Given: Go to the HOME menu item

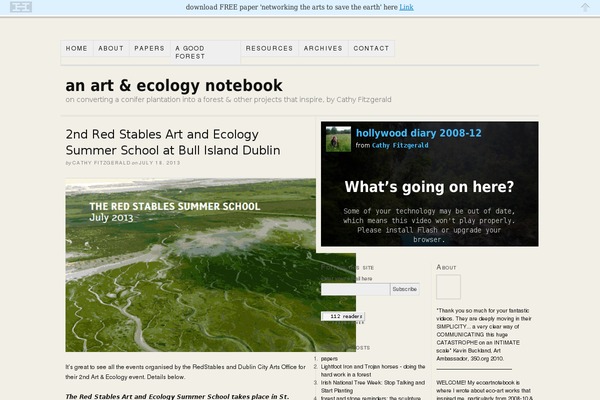Looking at the screenshot, I should pyautogui.click(x=77, y=49).
